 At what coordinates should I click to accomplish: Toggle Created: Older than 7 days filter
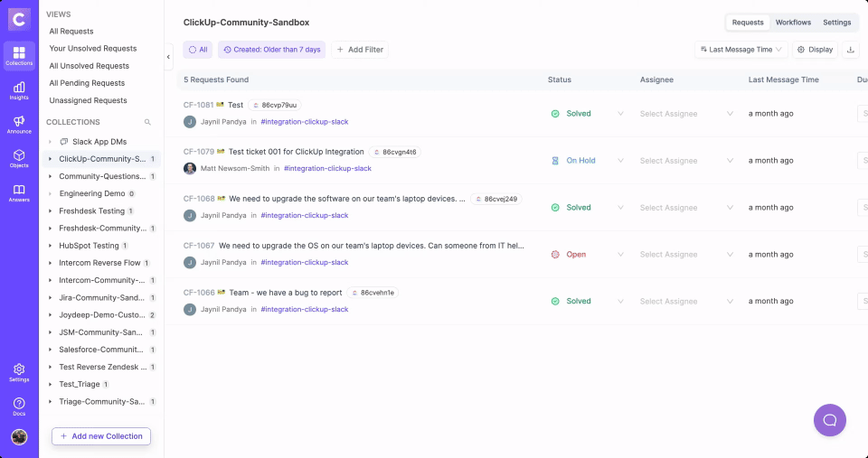(x=271, y=50)
